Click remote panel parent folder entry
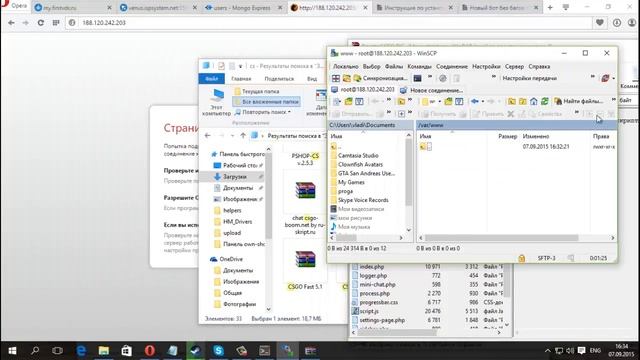Image resolution: width=640 pixels, height=360 pixels. point(426,147)
